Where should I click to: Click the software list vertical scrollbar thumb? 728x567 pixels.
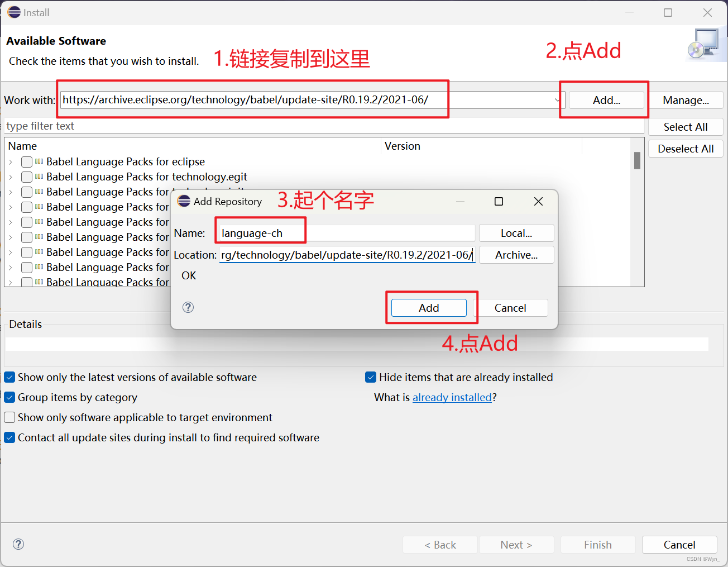pos(637,160)
